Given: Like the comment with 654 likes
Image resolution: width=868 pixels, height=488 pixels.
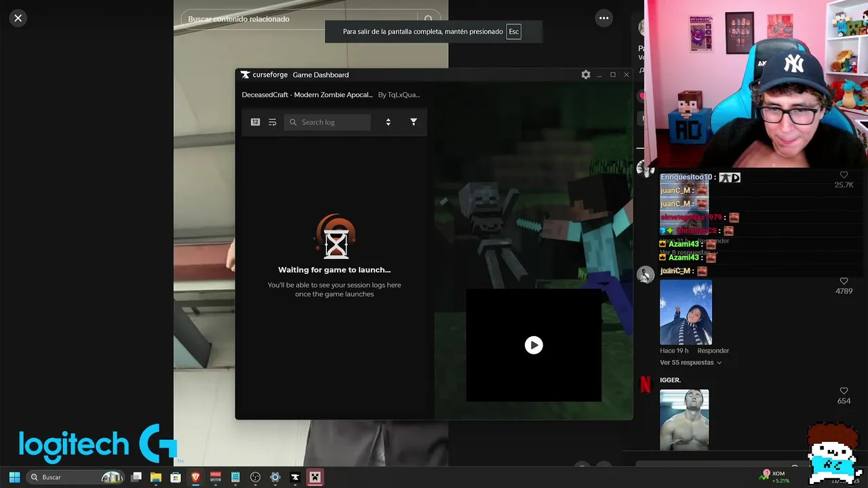Looking at the screenshot, I should 844,391.
